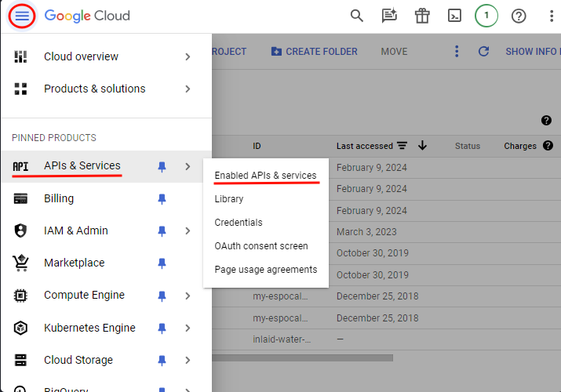Image resolution: width=561 pixels, height=392 pixels.
Task: Open the toolbar vertical dots overflow
Action: tap(457, 51)
